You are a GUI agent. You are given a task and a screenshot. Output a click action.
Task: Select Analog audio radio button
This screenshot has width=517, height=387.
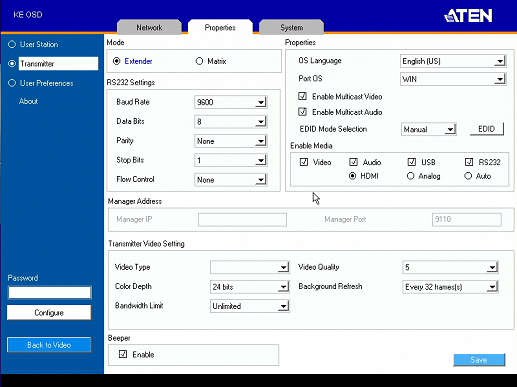click(x=410, y=176)
